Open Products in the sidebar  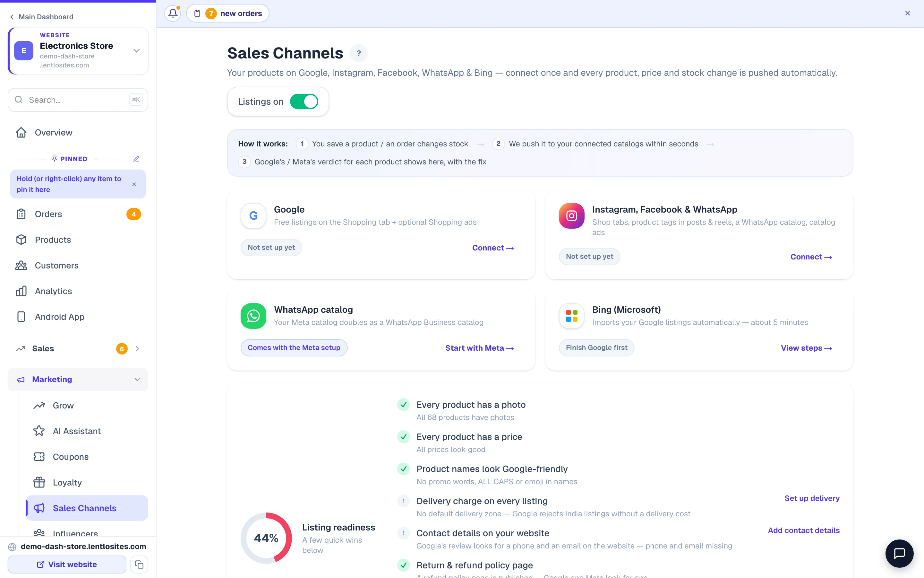(78, 240)
